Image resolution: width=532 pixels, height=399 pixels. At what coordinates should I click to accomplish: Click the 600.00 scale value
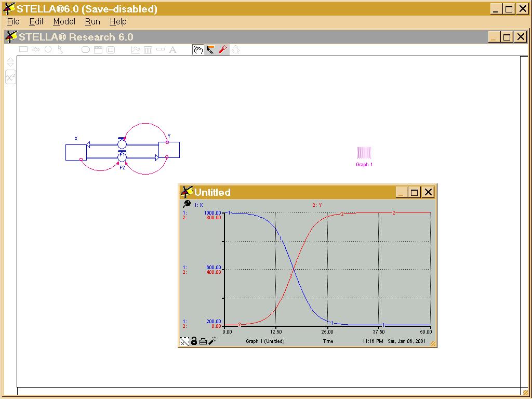point(214,268)
